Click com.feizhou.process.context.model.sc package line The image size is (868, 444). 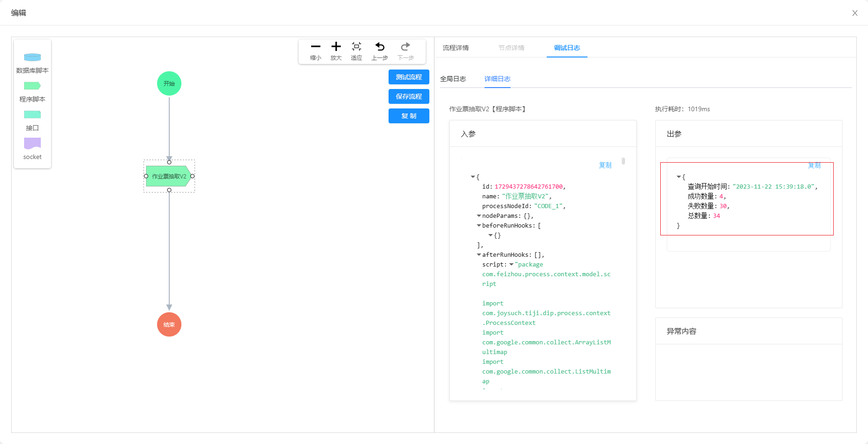pos(546,274)
